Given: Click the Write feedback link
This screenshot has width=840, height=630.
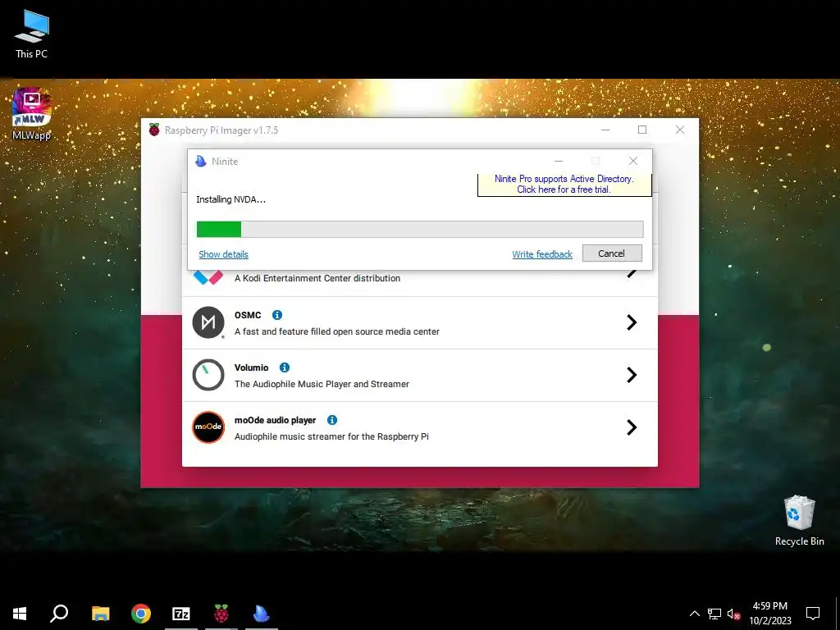Looking at the screenshot, I should (x=542, y=254).
